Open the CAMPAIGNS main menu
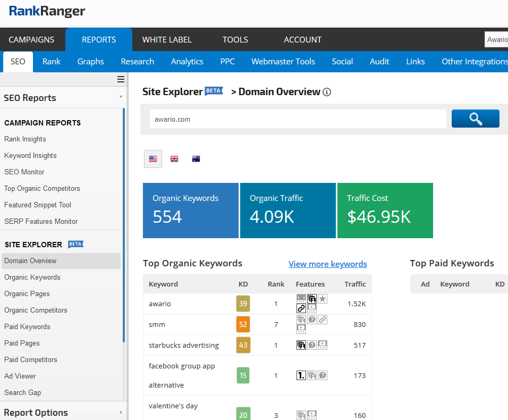Viewport: 508px width, 420px height. tap(31, 39)
